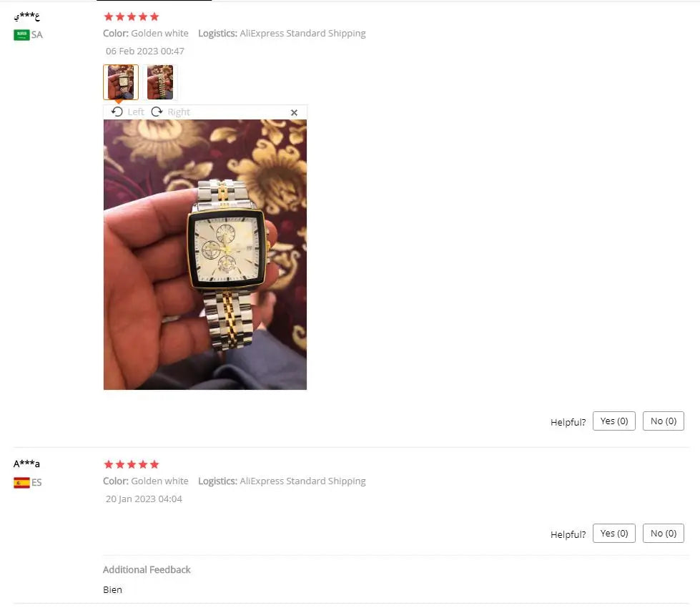Click the Additional Feedback heading
The height and width of the screenshot is (608, 700).
(x=147, y=569)
